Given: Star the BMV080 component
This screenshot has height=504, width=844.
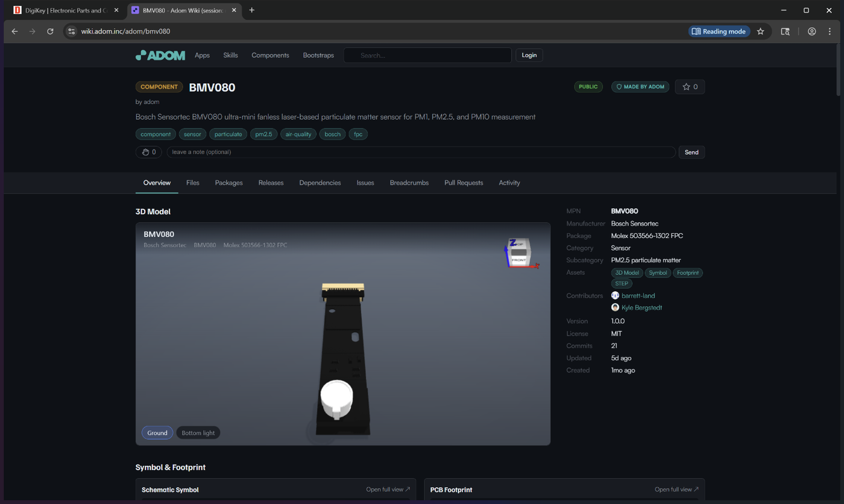Looking at the screenshot, I should tap(690, 87).
